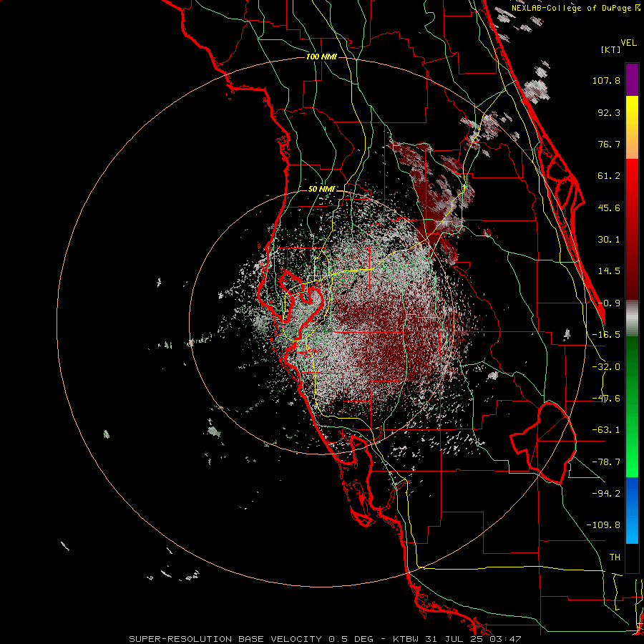Select the 61.2 scale value
644x644 pixels.
click(609, 176)
